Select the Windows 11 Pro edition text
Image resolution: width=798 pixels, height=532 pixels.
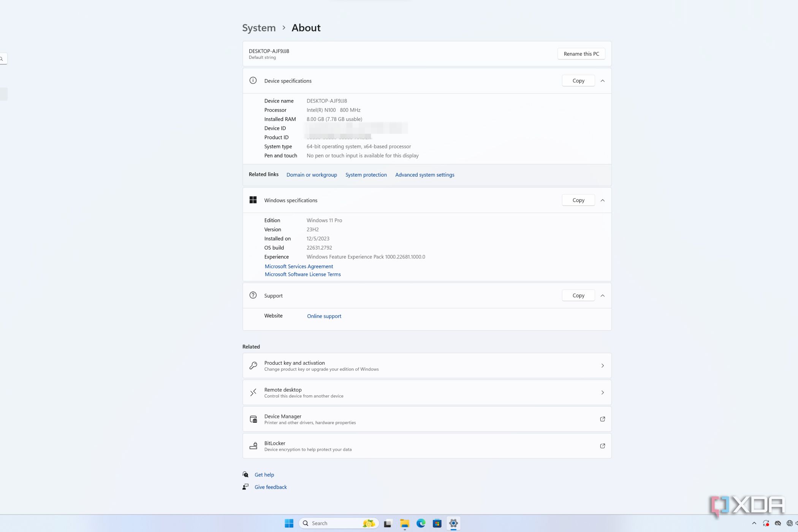click(324, 220)
